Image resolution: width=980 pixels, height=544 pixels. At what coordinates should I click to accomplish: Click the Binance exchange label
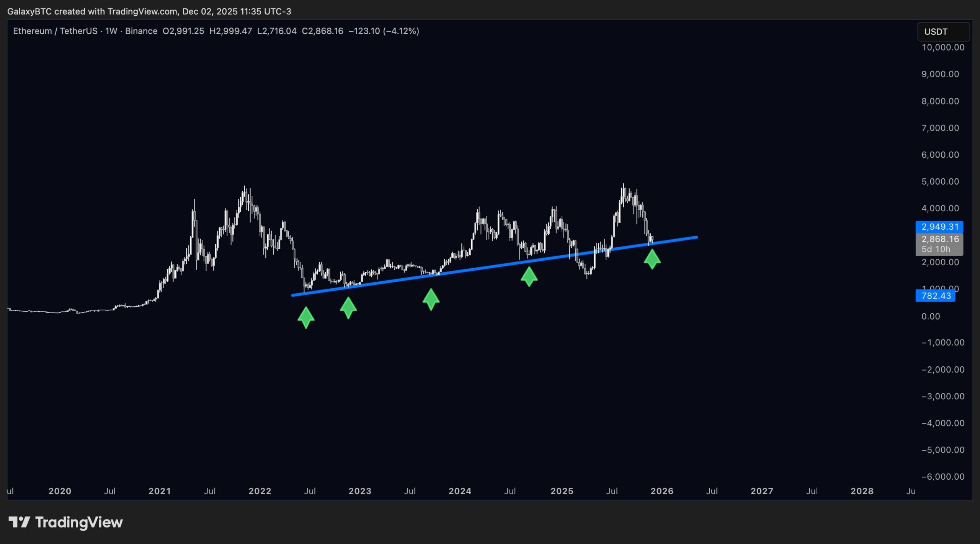pos(141,31)
